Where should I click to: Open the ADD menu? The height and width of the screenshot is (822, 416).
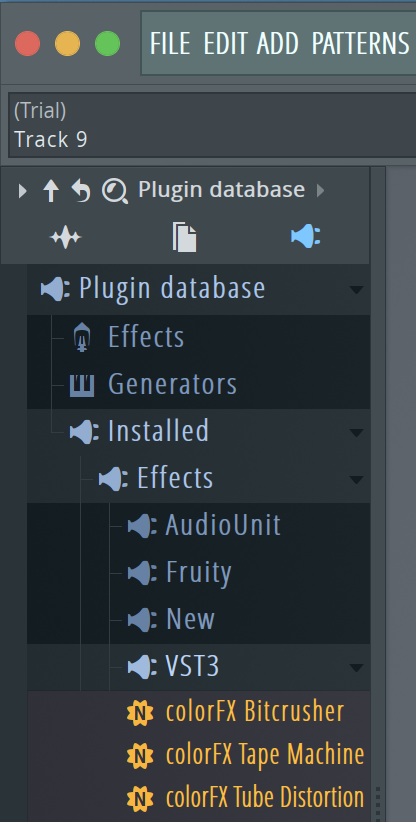click(277, 44)
